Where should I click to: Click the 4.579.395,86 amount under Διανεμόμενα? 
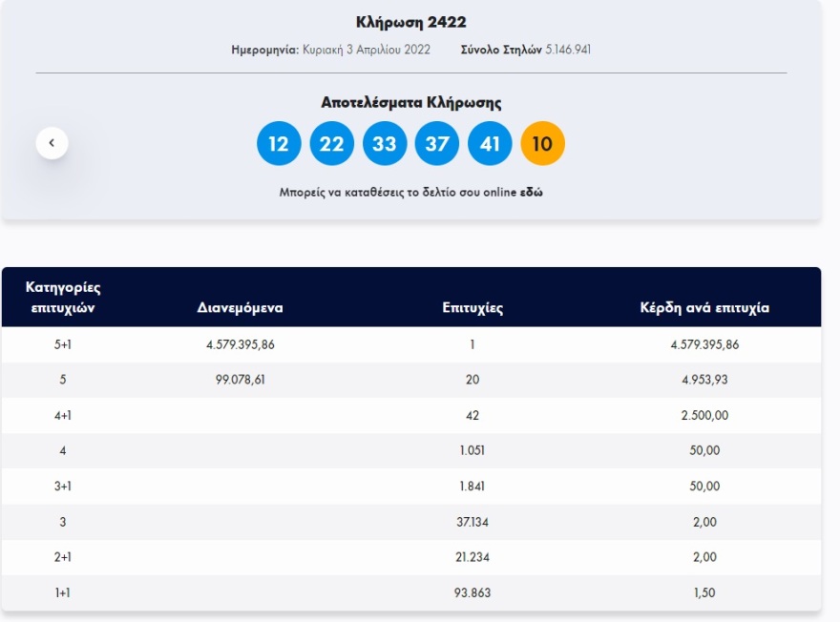click(x=241, y=344)
